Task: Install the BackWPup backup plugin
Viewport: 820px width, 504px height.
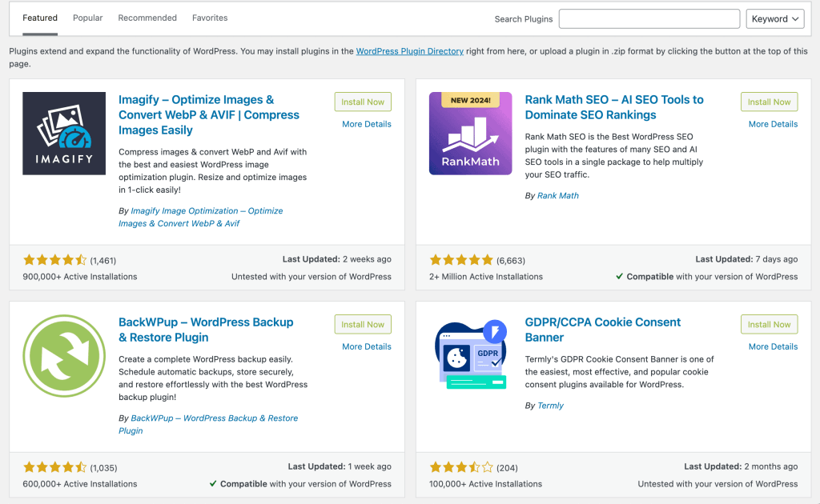Action: [362, 324]
